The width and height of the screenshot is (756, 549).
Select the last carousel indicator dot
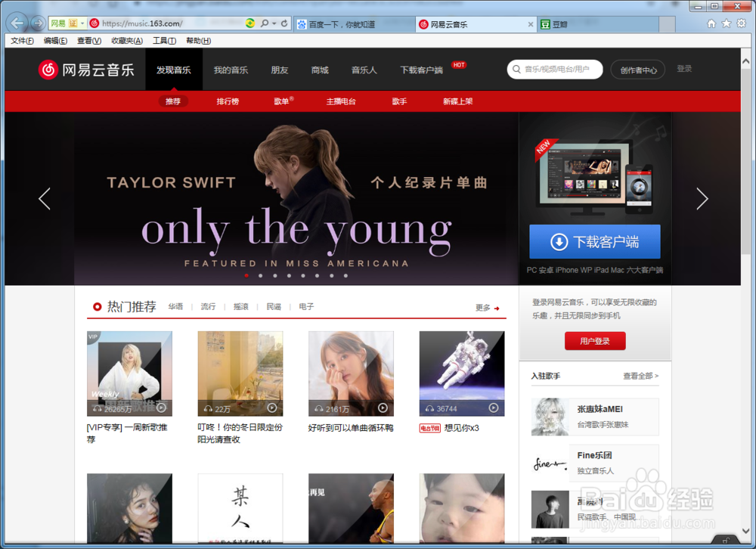[345, 275]
